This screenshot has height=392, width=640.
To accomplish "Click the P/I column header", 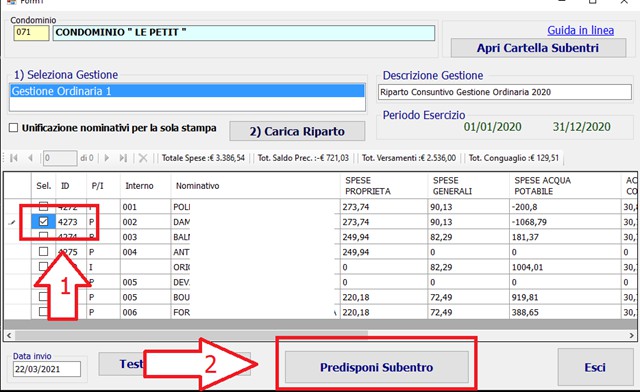I will 103,186.
